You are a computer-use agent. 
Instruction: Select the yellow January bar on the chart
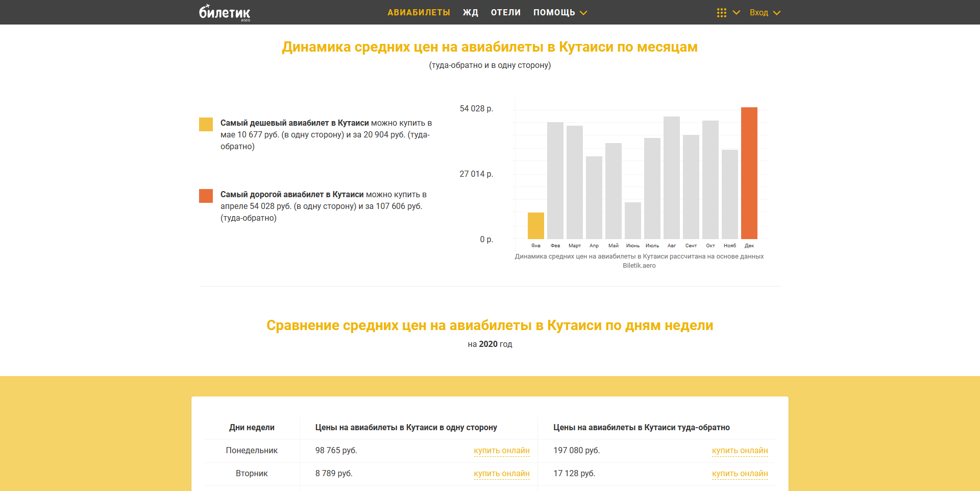tap(535, 225)
